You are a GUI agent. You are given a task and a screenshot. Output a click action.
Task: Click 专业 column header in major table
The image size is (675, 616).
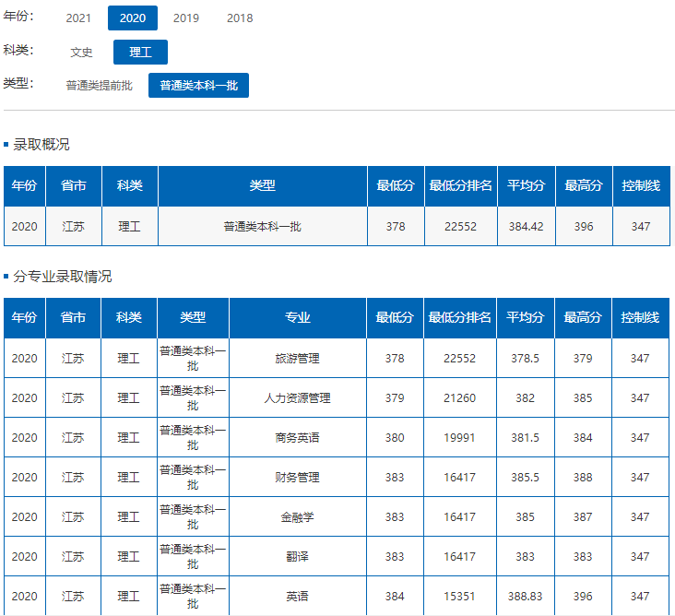(x=297, y=317)
